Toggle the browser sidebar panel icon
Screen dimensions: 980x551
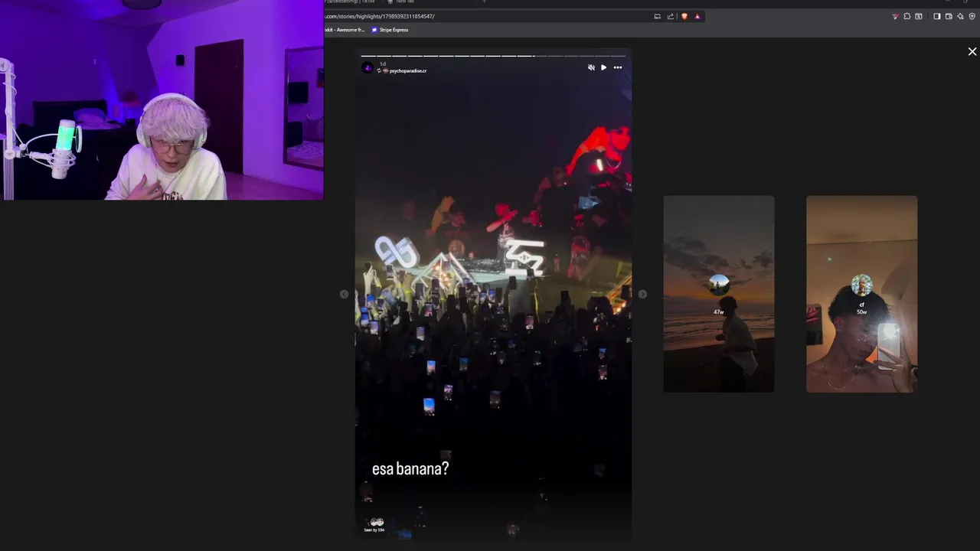pyautogui.click(x=936, y=16)
